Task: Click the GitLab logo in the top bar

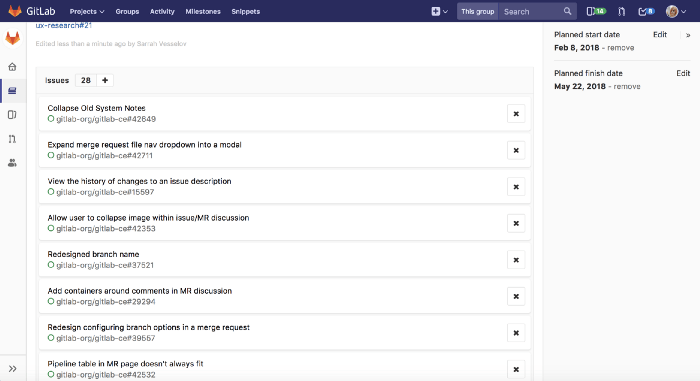Action: [x=31, y=11]
